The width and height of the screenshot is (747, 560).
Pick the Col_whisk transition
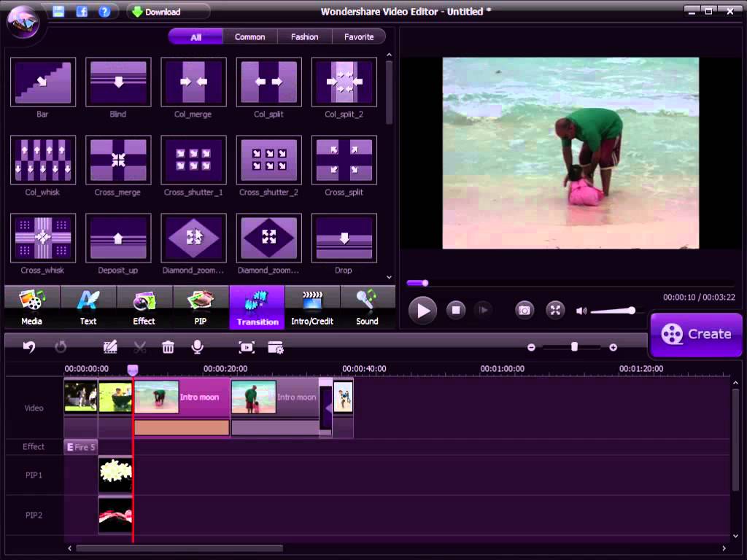[43, 160]
